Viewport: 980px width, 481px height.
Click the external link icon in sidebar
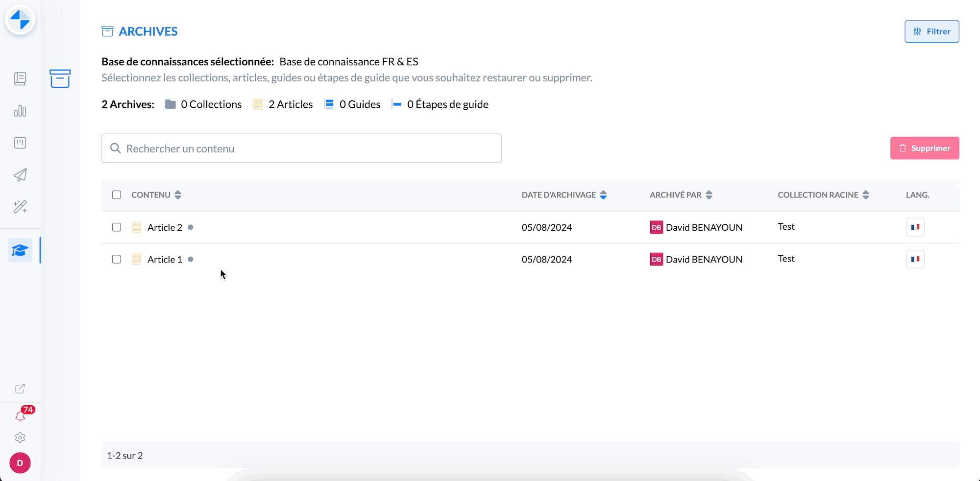[20, 389]
